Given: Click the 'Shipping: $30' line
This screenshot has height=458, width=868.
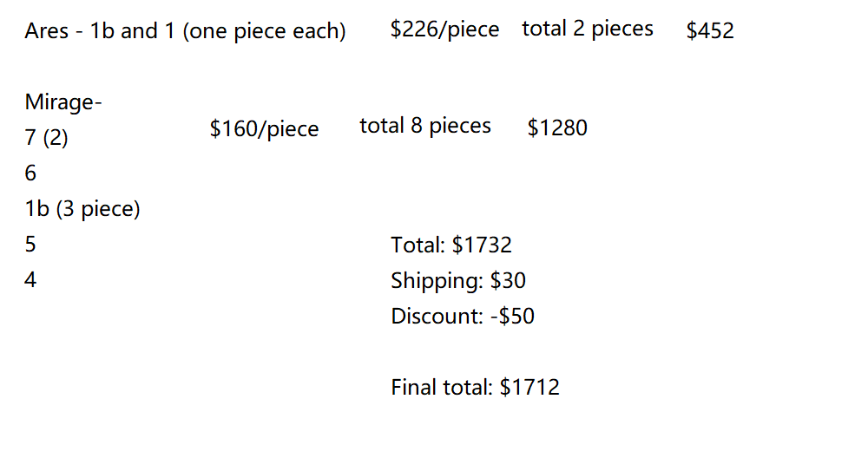Looking at the screenshot, I should pos(457,280).
